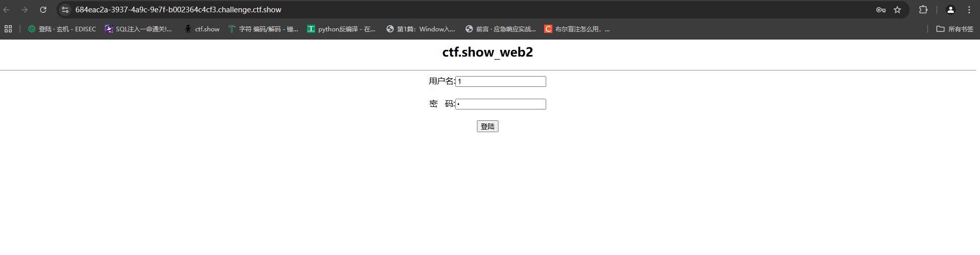Open the SQL注入一命通关 bookmark
This screenshot has height=255, width=980.
[x=138, y=29]
